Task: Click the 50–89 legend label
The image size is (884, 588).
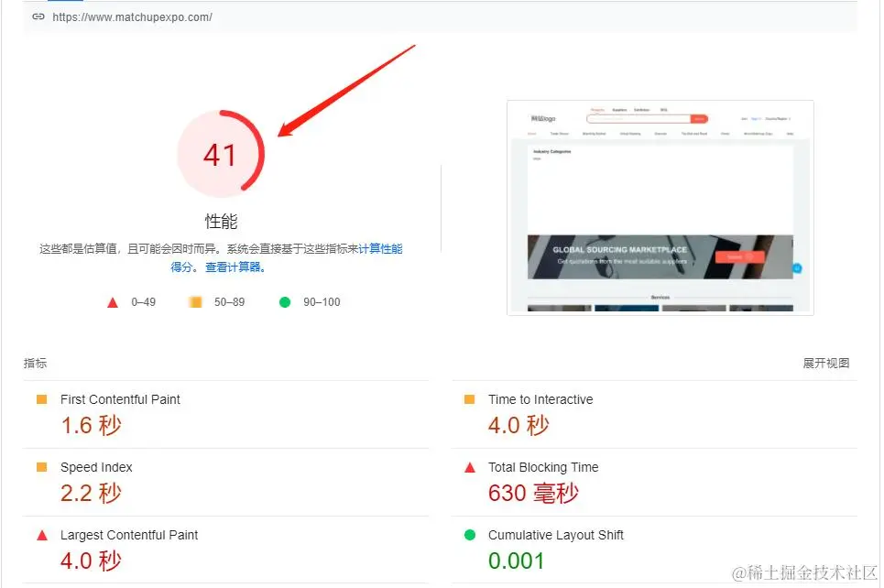Action: point(229,302)
